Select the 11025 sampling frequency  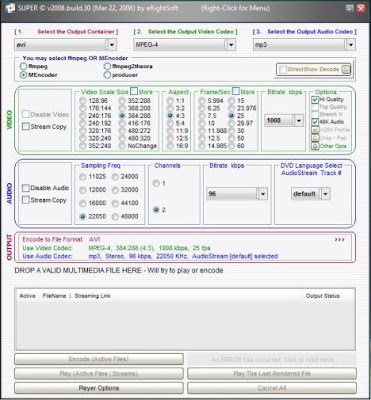[83, 177]
